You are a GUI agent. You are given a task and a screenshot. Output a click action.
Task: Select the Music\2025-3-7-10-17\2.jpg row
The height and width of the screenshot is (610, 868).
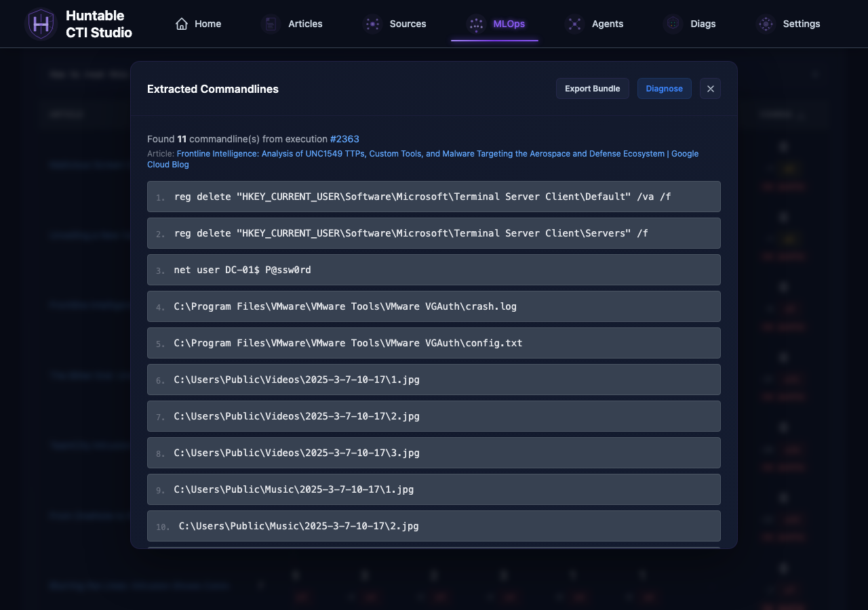point(434,526)
